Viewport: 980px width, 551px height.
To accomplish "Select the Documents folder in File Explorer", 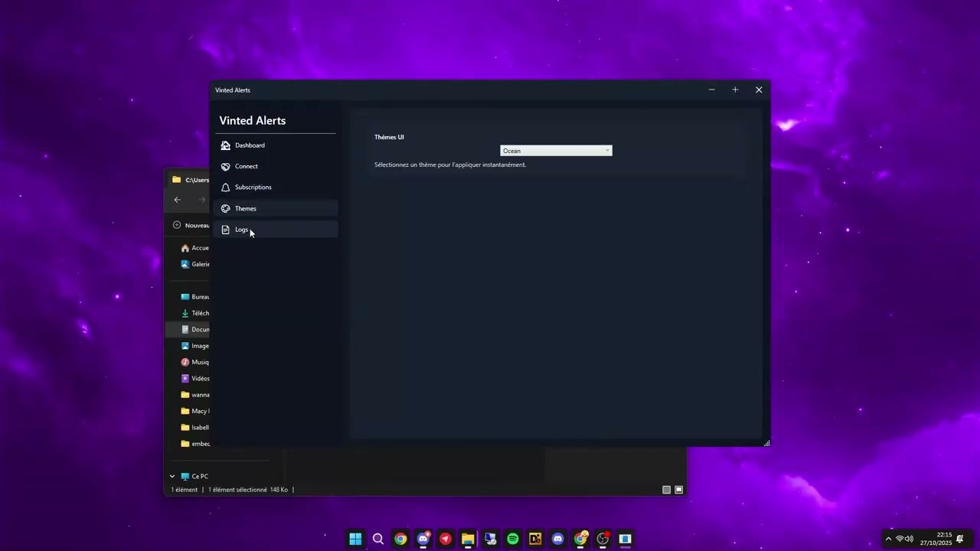I will point(188,330).
